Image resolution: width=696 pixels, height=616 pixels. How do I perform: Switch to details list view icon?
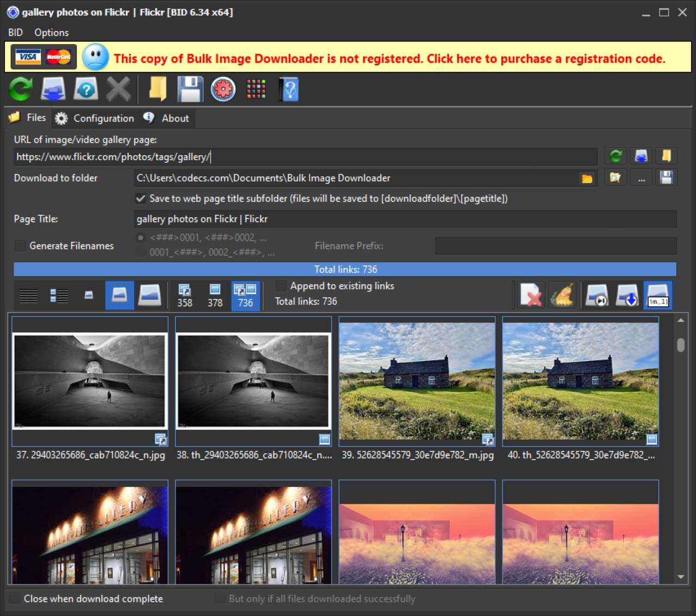tap(59, 295)
